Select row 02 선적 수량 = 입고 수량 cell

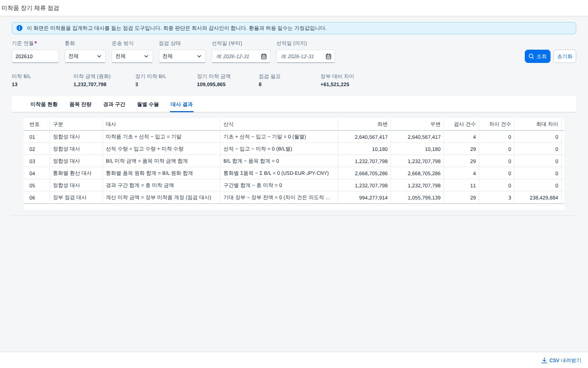click(162, 149)
